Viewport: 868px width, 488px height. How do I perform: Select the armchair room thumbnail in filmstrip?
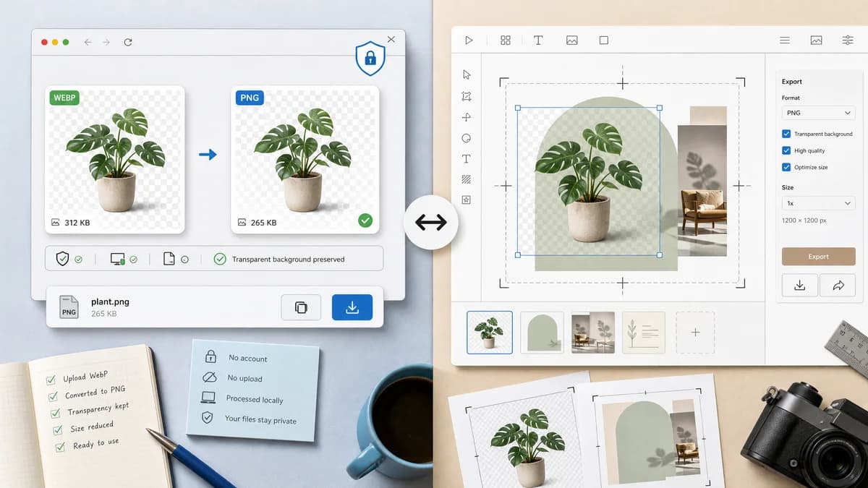(593, 333)
